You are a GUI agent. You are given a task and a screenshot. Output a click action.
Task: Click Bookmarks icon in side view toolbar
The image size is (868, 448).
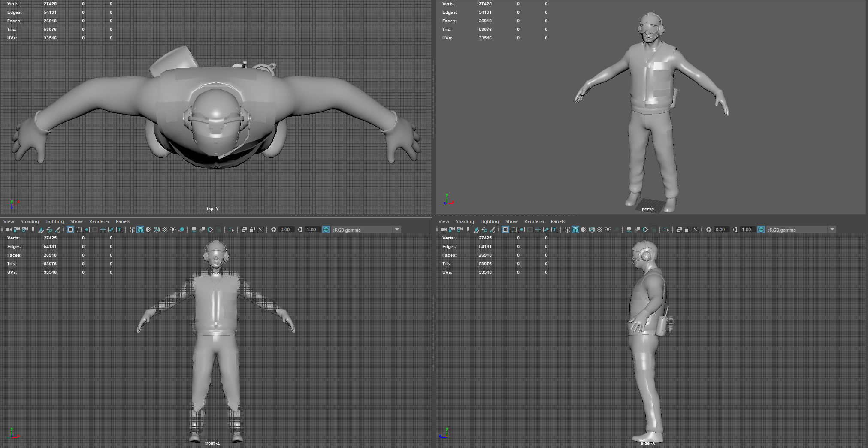[x=468, y=230]
